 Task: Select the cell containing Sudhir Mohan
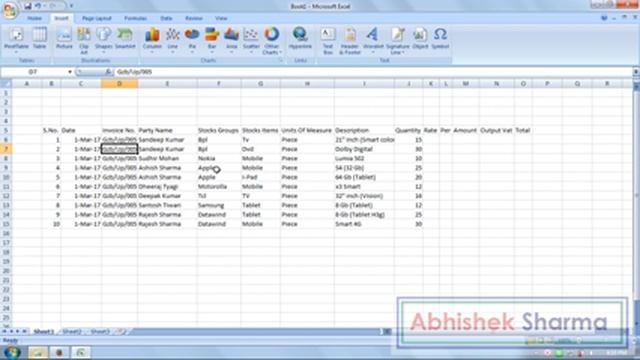coord(167,158)
